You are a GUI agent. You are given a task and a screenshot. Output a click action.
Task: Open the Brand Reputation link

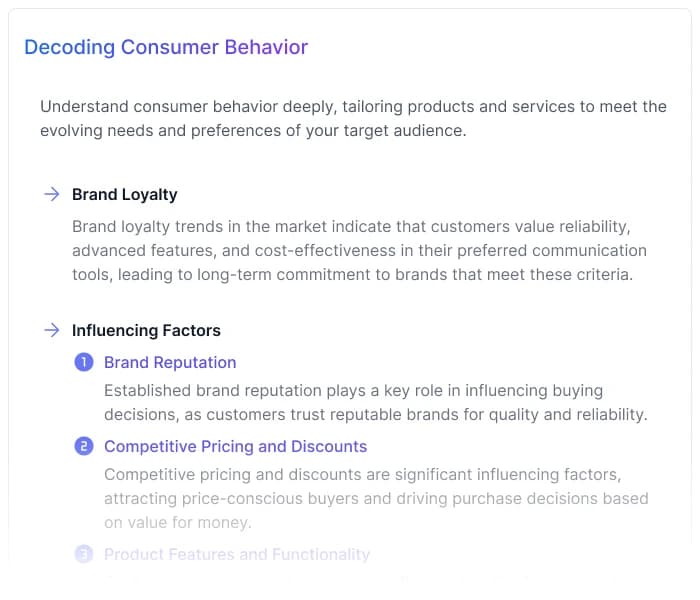coord(170,362)
